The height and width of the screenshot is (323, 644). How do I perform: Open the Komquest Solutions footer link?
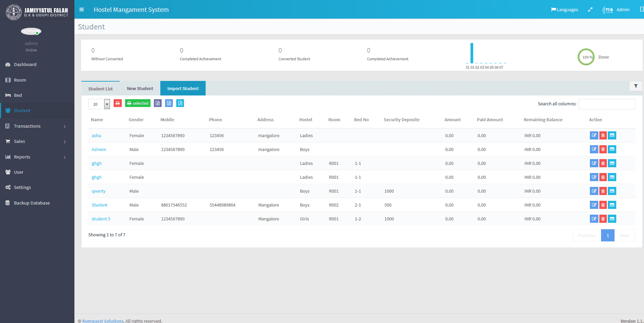(x=103, y=321)
